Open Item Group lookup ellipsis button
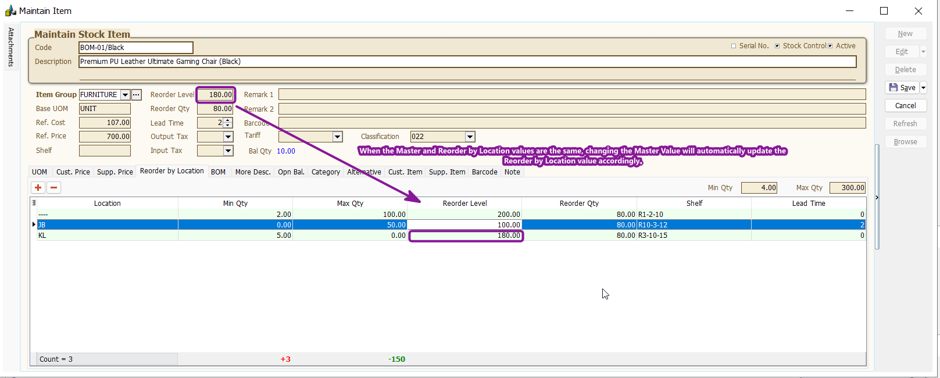Screen dimensions: 940x378 click(x=136, y=95)
